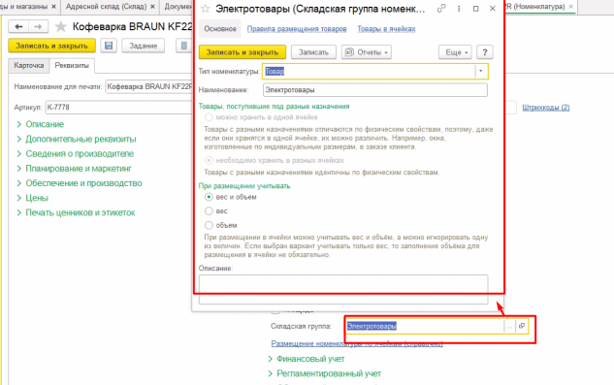The image size is (614, 385).
Task: Click the Описание text area in dialog
Action: 343,289
